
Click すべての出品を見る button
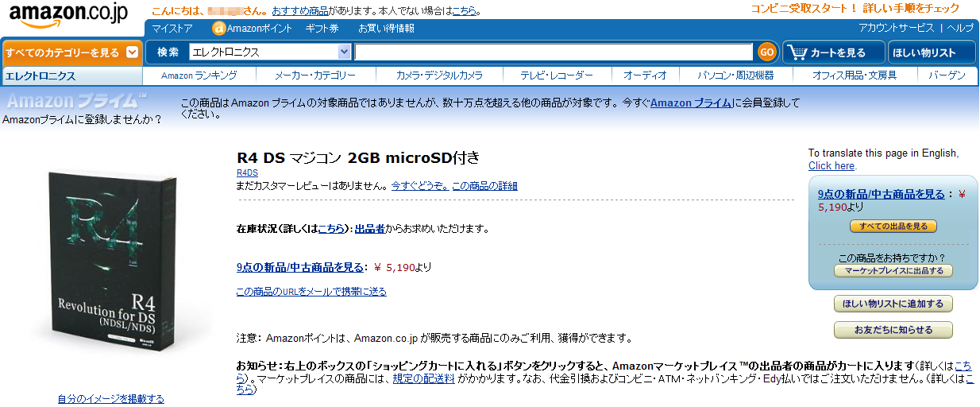pyautogui.click(x=893, y=227)
